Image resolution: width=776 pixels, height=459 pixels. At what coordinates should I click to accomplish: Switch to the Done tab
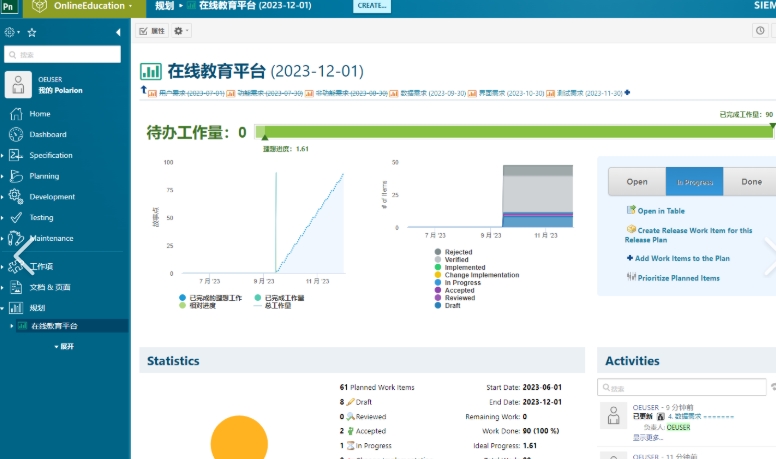[x=751, y=182]
